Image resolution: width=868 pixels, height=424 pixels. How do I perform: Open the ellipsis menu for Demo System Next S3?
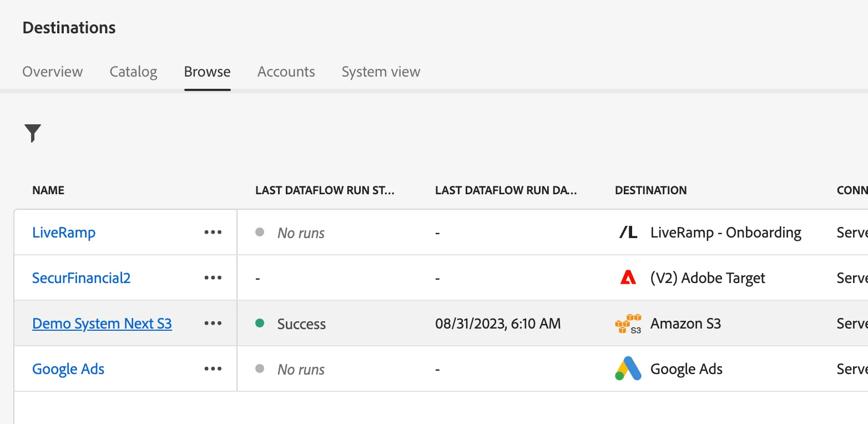pyautogui.click(x=213, y=324)
